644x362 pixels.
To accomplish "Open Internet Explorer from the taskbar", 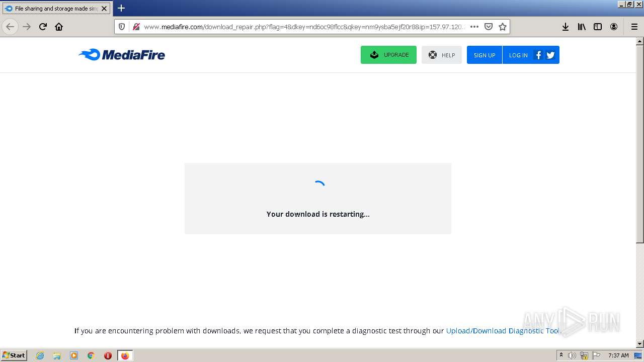I will pos(40,355).
